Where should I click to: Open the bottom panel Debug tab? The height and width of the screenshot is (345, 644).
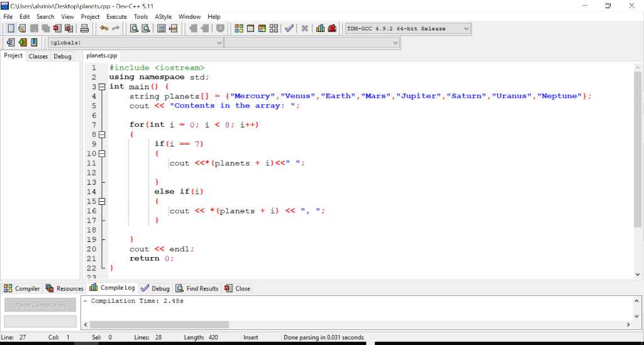(x=155, y=288)
